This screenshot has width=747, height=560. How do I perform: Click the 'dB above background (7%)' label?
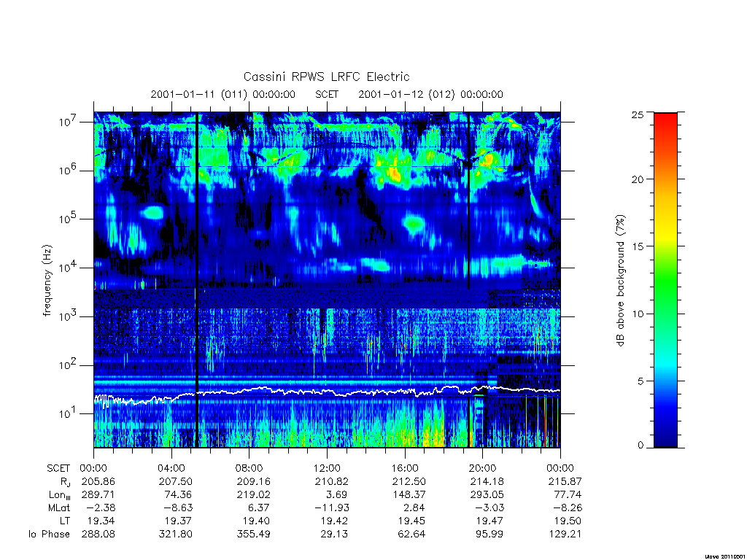point(620,281)
